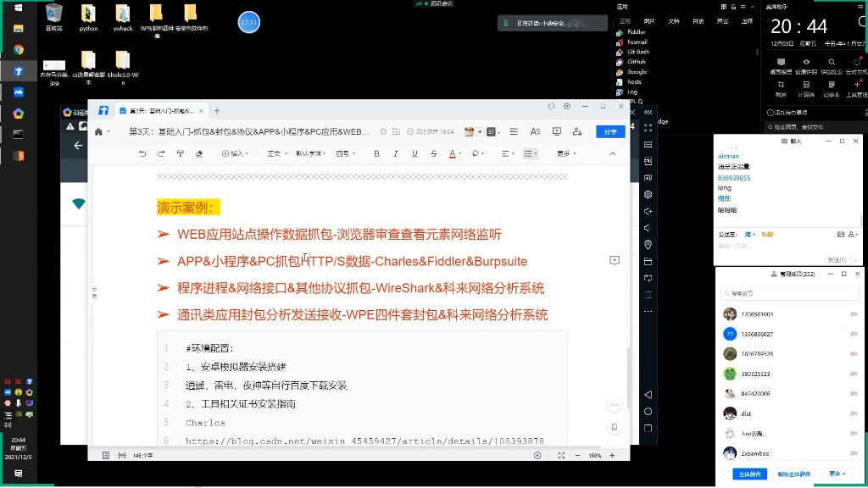The image size is (868, 488).
Task: Select the format painter tool
Action: (x=180, y=154)
